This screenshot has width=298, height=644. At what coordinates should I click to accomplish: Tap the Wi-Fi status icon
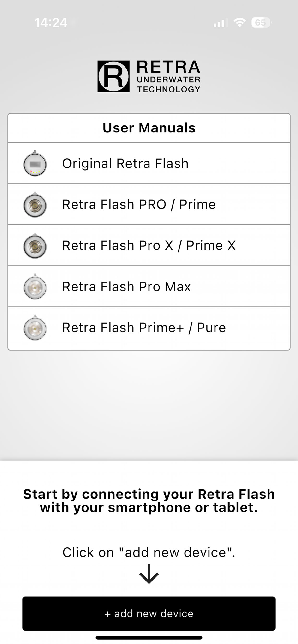tap(239, 23)
